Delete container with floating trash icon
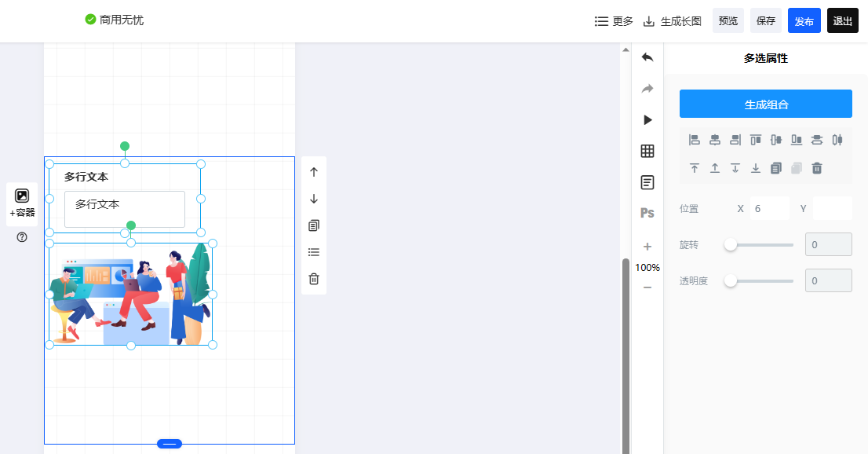The width and height of the screenshot is (868, 454). (314, 279)
